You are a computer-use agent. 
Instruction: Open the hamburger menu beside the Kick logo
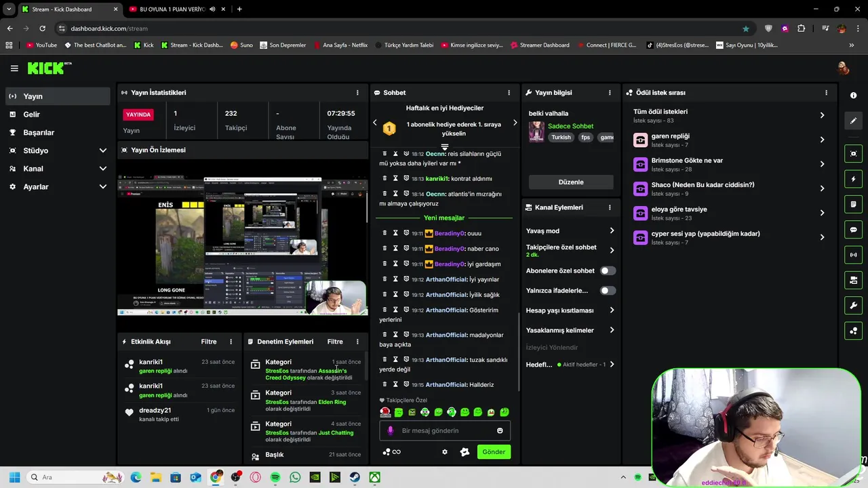pyautogui.click(x=14, y=68)
